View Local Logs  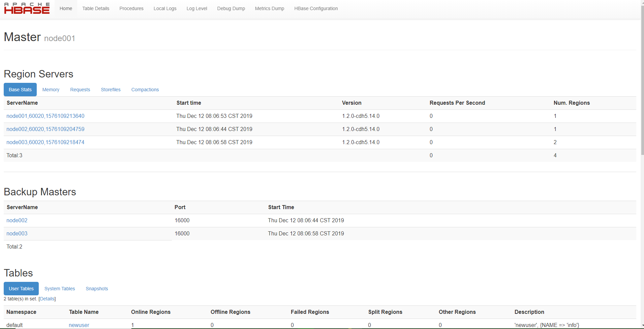165,8
